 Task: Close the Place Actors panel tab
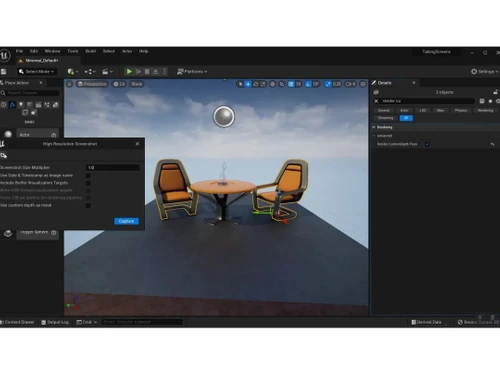[x=41, y=83]
